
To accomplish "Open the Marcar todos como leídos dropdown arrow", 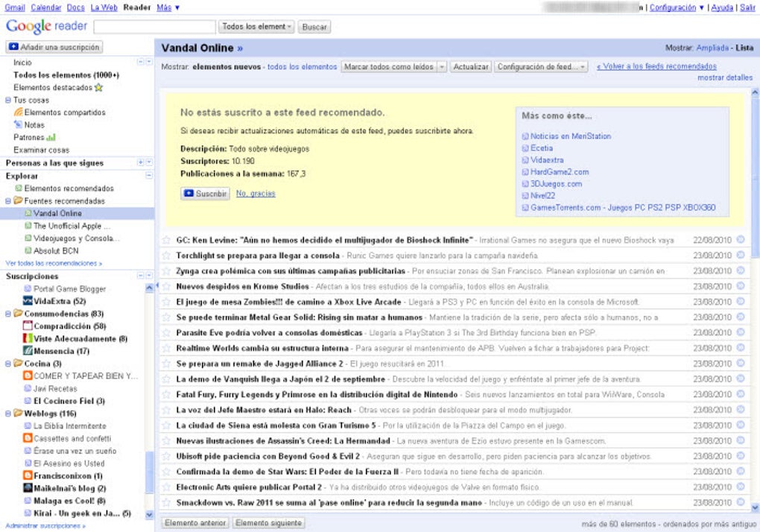I will pyautogui.click(x=442, y=67).
